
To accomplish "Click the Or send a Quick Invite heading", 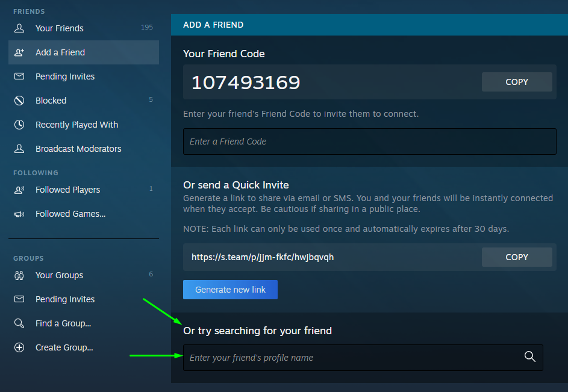I will pyautogui.click(x=236, y=185).
